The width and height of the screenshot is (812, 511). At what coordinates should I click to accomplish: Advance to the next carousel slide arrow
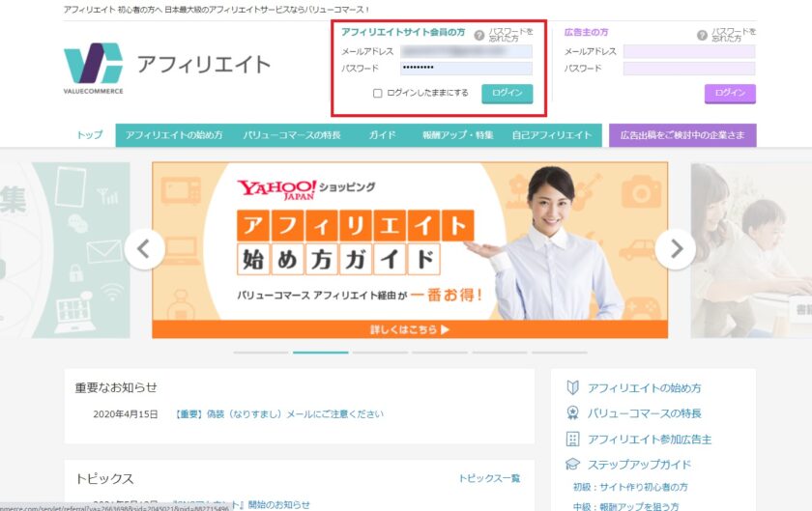tap(676, 249)
